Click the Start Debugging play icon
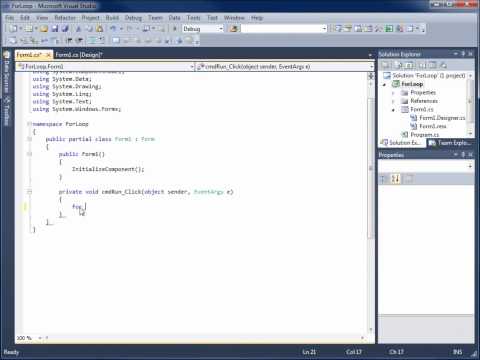Image resolution: width=480 pixels, height=360 pixels. (174, 29)
